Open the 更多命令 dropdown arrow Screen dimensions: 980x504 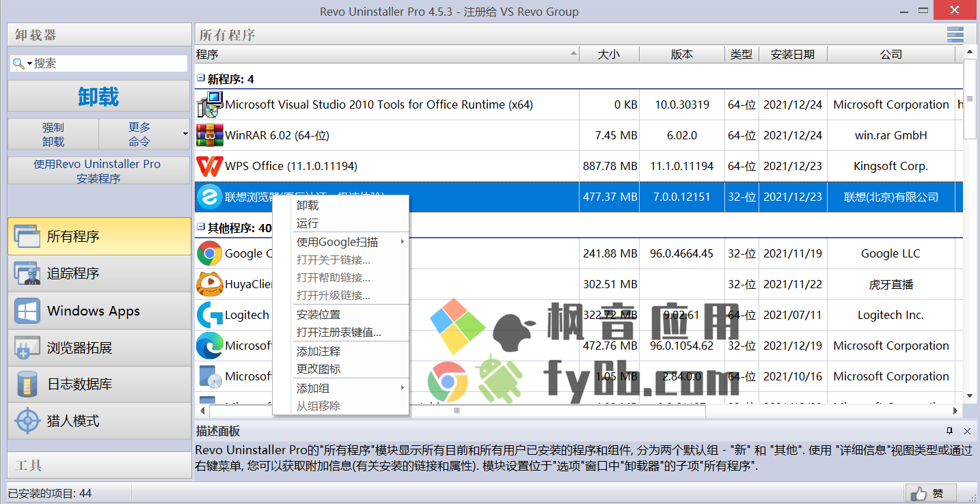[185, 134]
